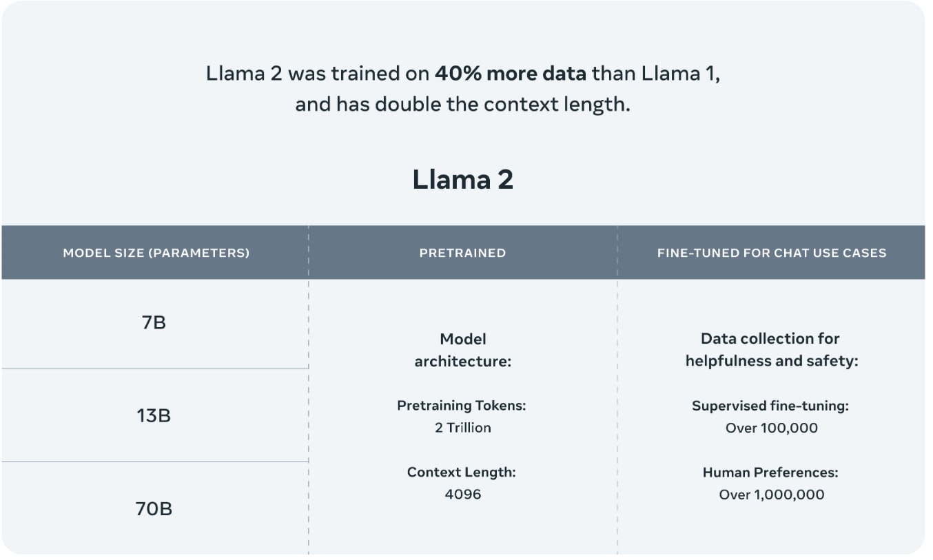Screen dimensions: 933x560
Task: Click the 'MODEL SIZE (PARAMETERS)' column header
Action: pyautogui.click(x=156, y=253)
